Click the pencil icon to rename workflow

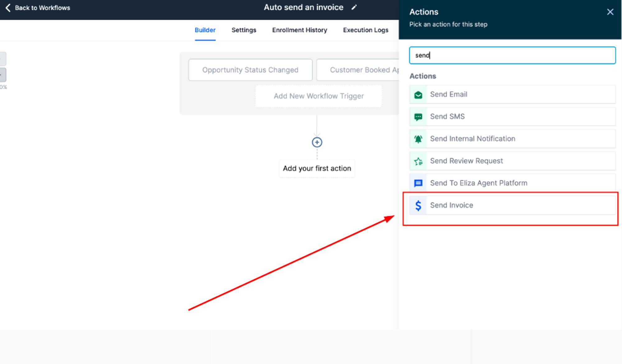(354, 7)
